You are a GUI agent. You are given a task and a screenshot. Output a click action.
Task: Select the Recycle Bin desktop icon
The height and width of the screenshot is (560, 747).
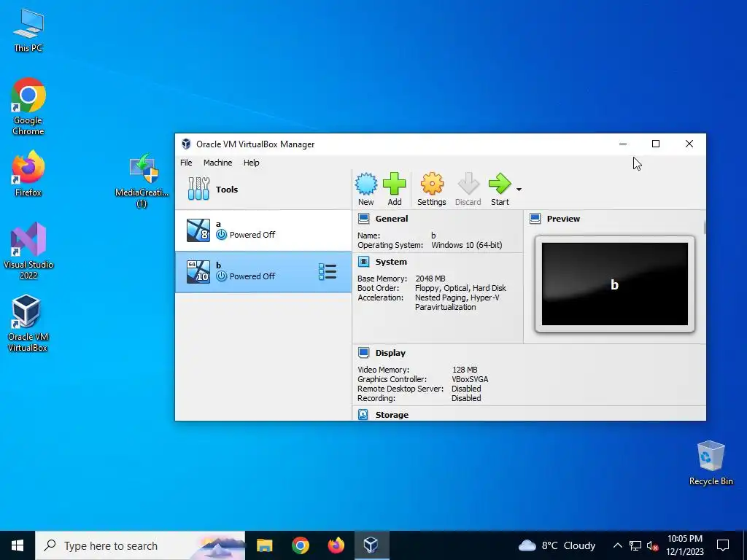[x=711, y=463]
